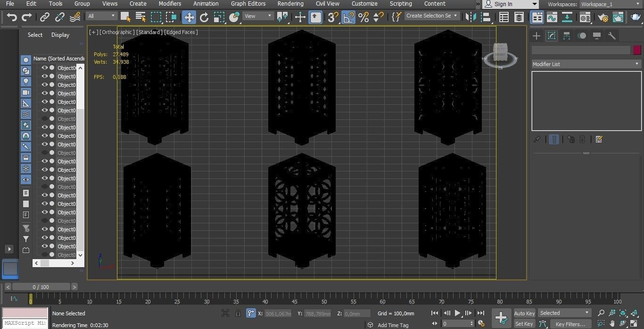Open the Graph Editors menu

[248, 4]
